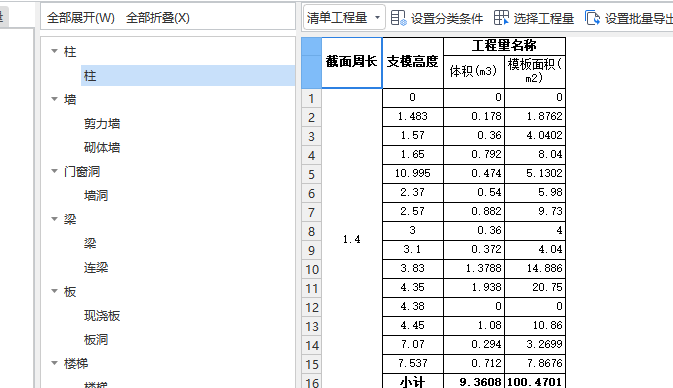
Task: Select 现浇板 in the tree
Action: coord(102,316)
